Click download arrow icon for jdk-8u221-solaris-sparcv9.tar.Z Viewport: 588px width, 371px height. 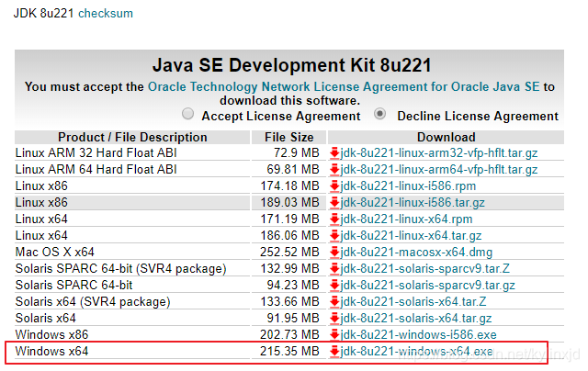tap(334, 269)
